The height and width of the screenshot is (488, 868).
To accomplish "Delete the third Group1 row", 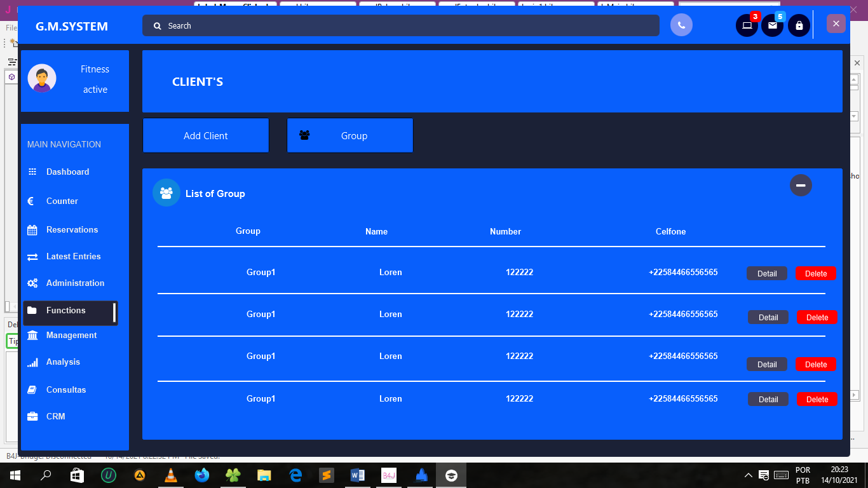I will click(x=816, y=364).
